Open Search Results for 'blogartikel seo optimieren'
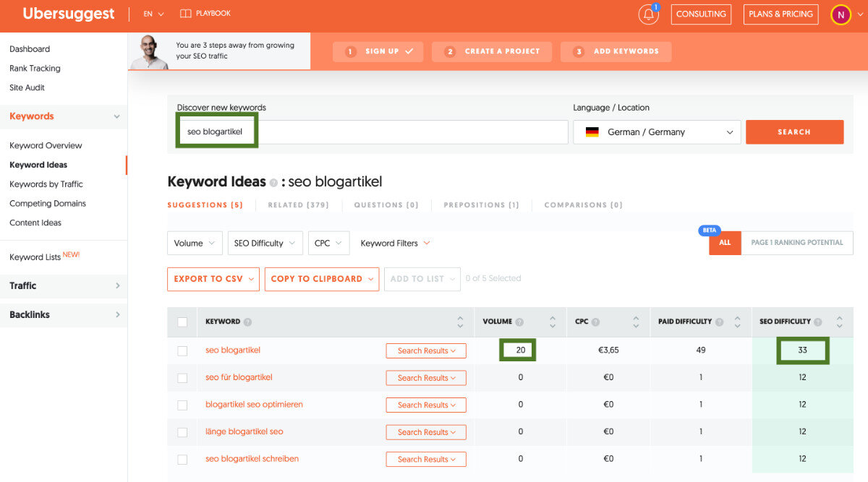Image resolution: width=868 pixels, height=482 pixels. pos(426,405)
